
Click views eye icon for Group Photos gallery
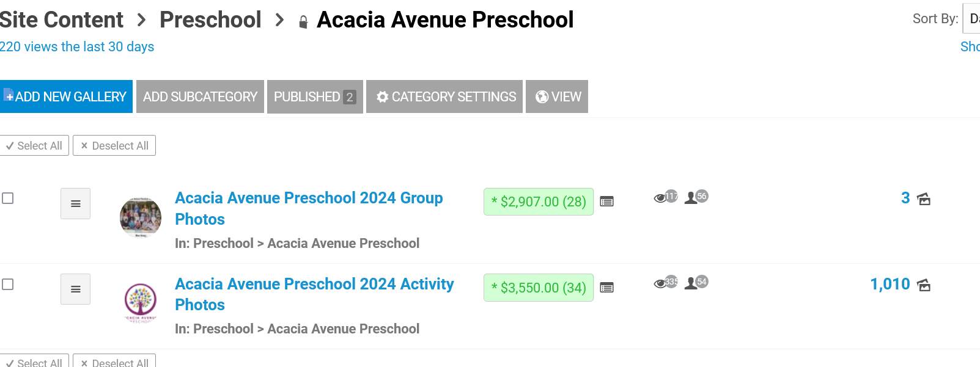(660, 198)
